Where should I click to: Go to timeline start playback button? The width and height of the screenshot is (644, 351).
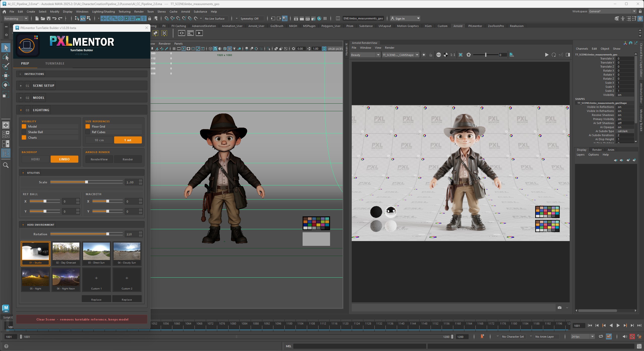point(590,326)
